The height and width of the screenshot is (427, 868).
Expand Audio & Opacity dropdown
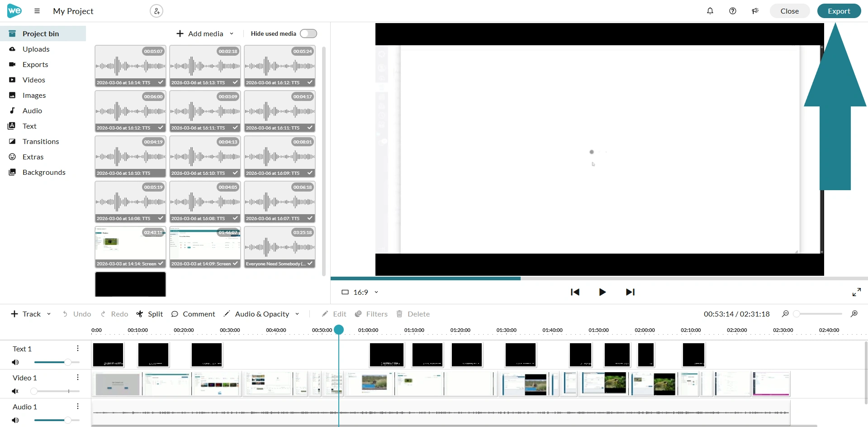(297, 314)
